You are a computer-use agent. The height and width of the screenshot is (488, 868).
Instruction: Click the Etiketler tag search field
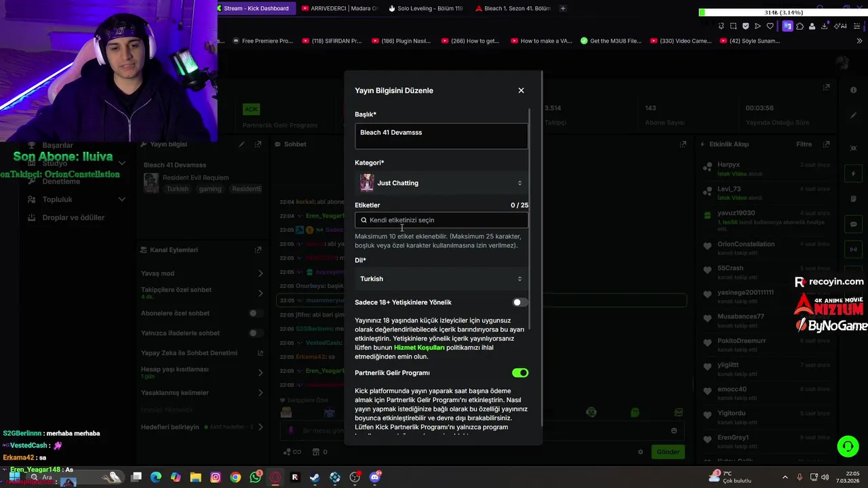[441, 220]
